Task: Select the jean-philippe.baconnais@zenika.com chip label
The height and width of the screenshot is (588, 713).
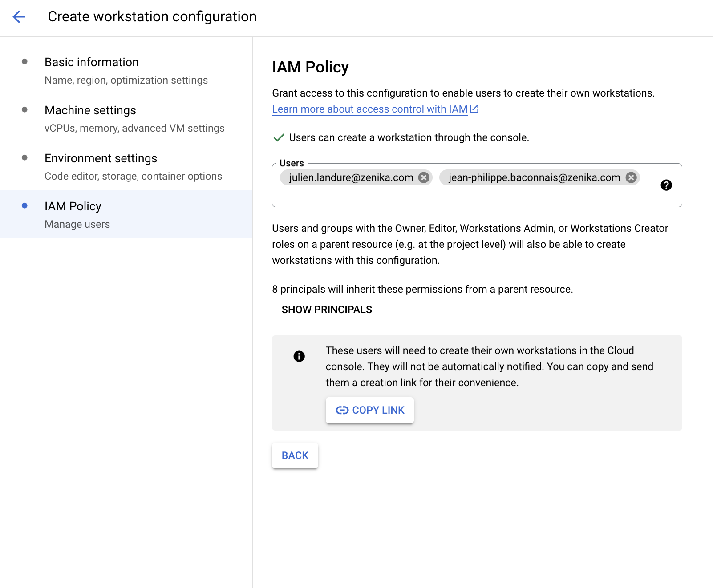Action: coord(534,177)
